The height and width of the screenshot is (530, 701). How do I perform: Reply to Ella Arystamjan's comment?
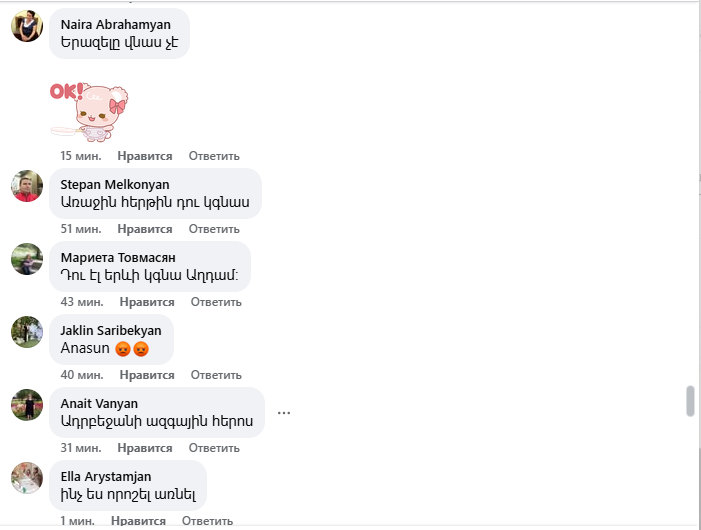point(207,521)
